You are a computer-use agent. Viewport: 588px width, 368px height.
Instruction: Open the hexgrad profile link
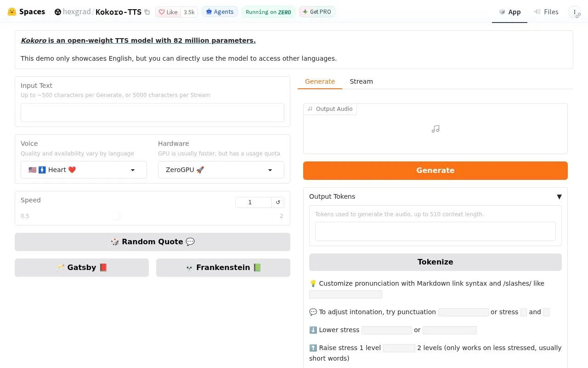(x=77, y=12)
